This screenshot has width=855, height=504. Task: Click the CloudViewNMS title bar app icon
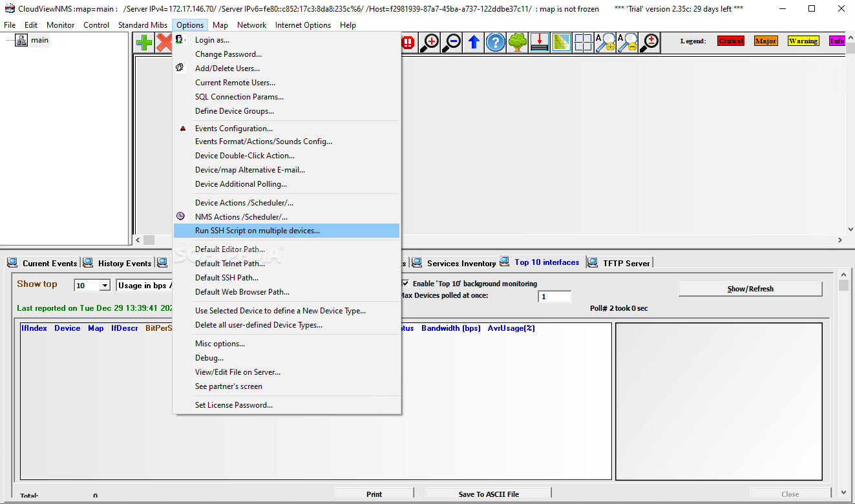coord(10,8)
